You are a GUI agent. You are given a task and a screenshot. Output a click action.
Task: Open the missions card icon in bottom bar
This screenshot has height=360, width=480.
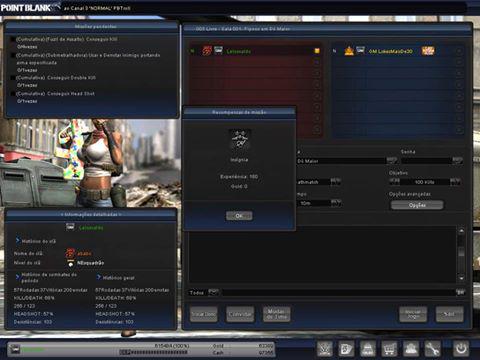click(346, 349)
